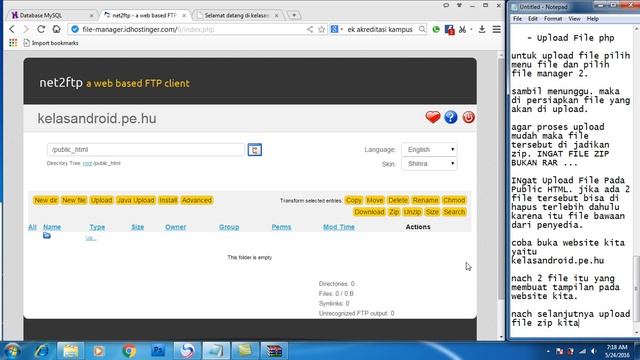The image size is (640, 360).
Task: Open Notepad Edit menu
Action: click(533, 19)
